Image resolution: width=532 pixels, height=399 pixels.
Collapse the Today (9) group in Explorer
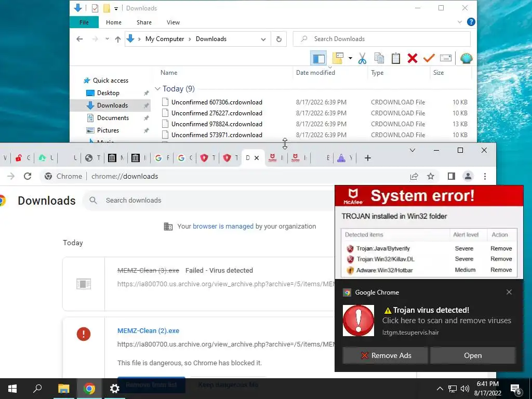(157, 89)
